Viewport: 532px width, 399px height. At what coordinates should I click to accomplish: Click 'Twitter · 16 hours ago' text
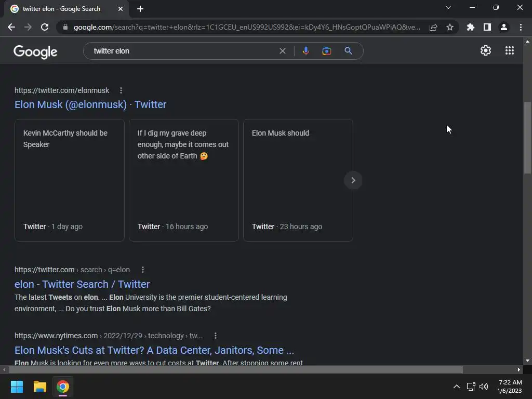172,227
